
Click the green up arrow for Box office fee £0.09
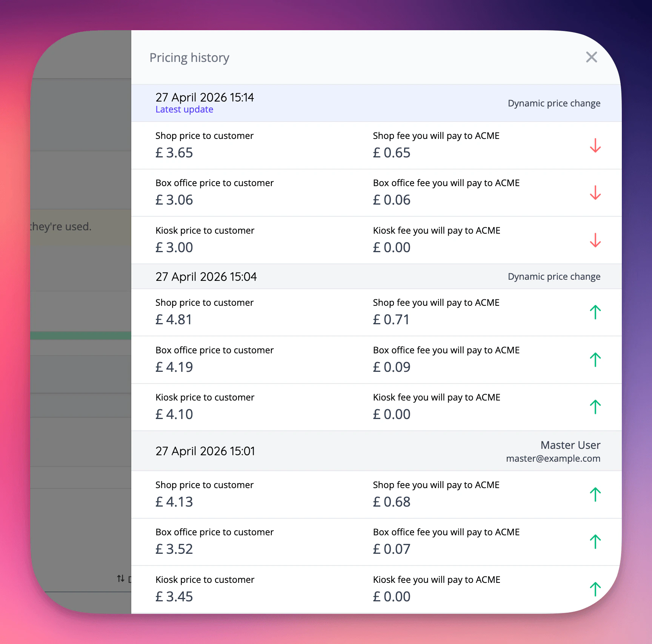click(x=595, y=360)
